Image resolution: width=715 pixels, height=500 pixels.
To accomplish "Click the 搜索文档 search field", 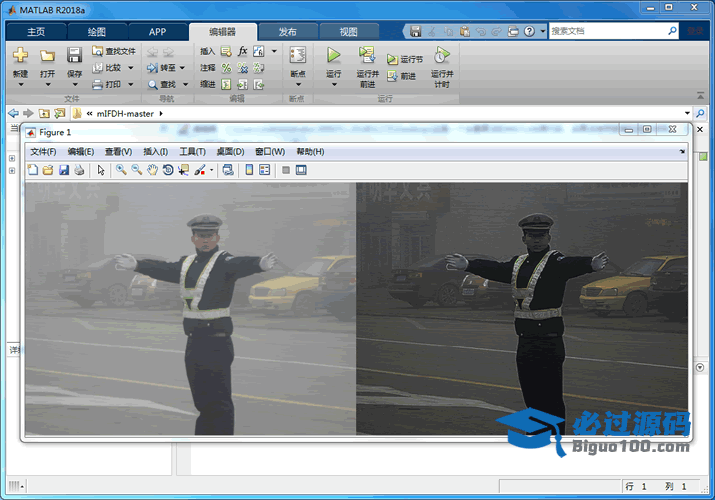I will click(608, 31).
